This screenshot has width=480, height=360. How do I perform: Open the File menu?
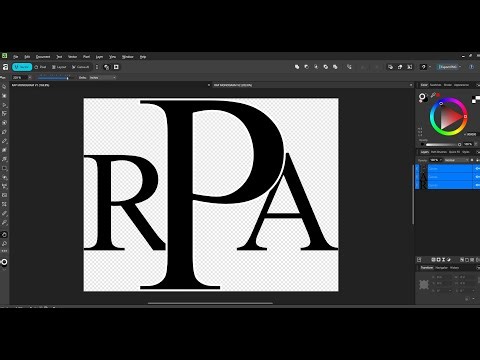(16, 57)
